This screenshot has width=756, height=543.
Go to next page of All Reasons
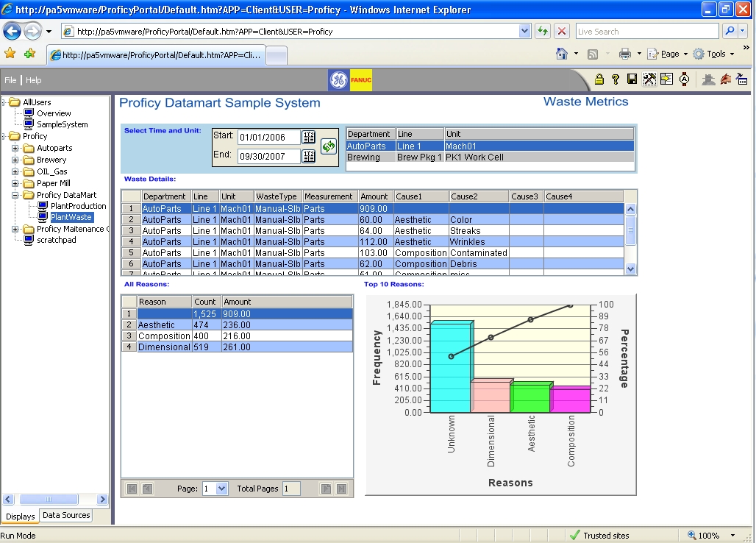[326, 489]
